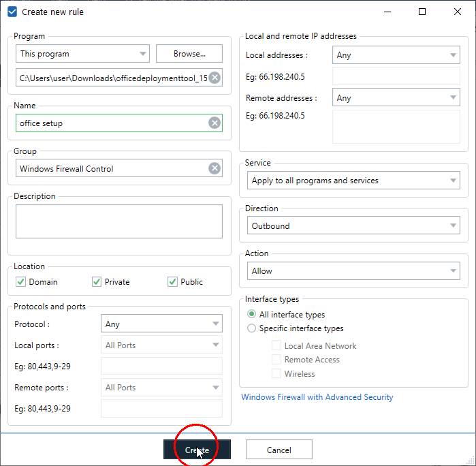Toggle the Private location checkbox

97,282
